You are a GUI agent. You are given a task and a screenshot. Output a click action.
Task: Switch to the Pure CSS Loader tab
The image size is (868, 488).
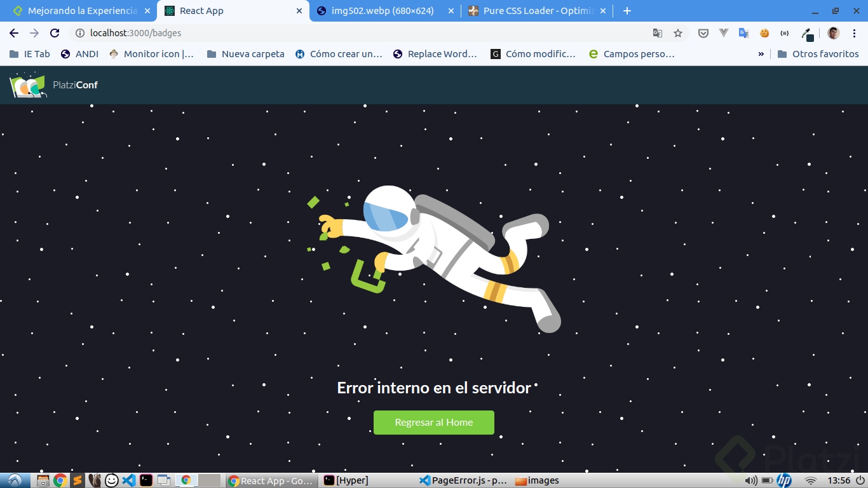(537, 10)
